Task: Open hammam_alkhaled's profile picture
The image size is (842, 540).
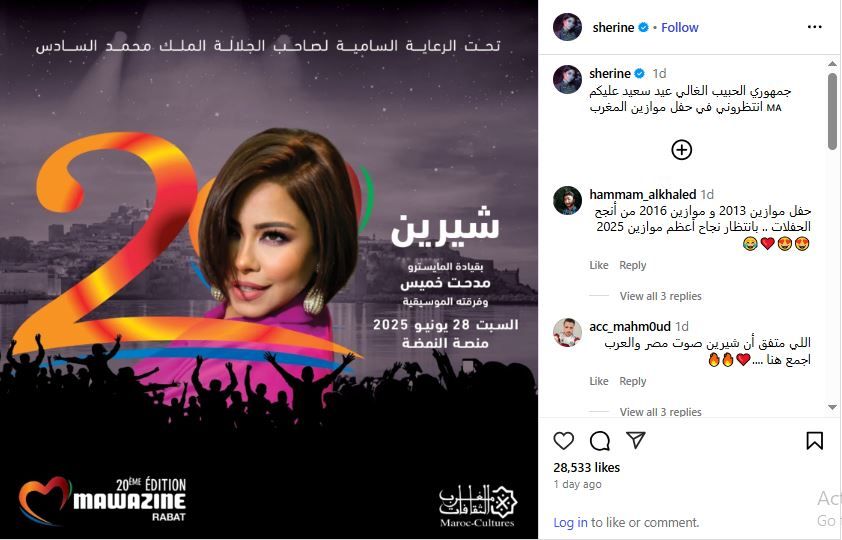Action: click(x=567, y=201)
